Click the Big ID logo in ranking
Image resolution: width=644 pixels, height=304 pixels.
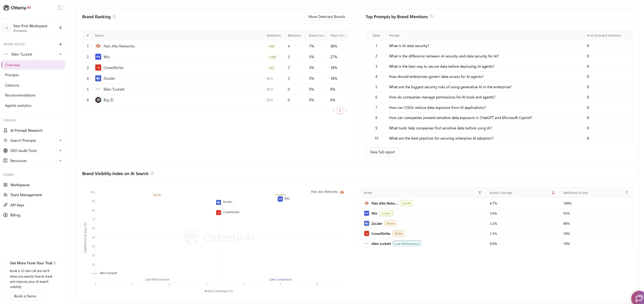(98, 100)
